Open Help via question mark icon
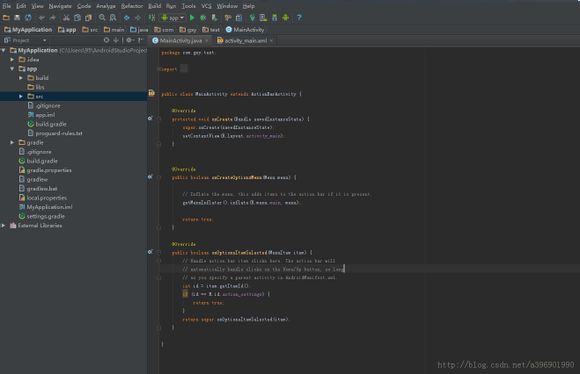The image size is (580, 374). click(x=299, y=17)
